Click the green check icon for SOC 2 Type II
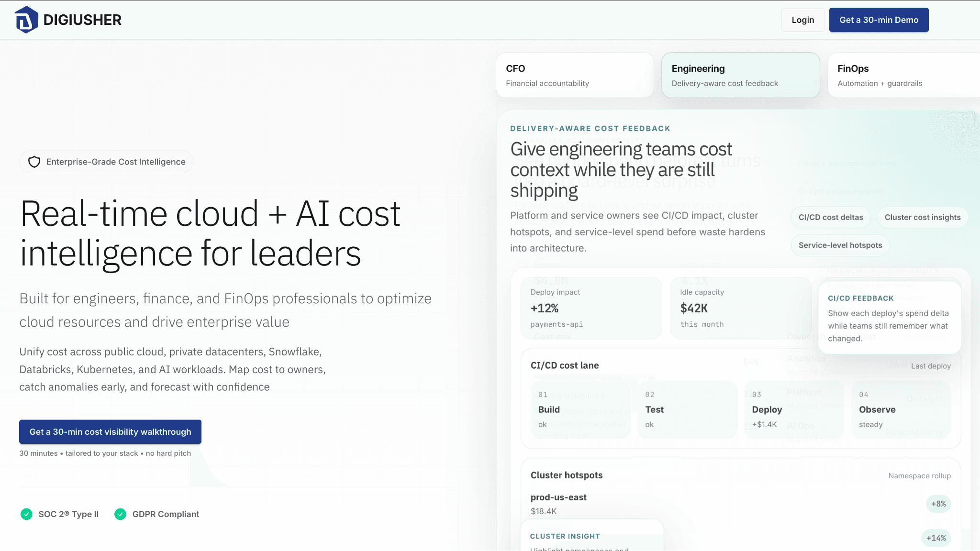The image size is (980, 551). 26,514
